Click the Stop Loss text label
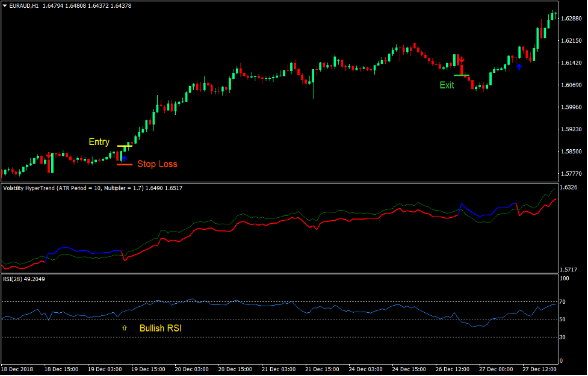Image resolution: width=588 pixels, height=376 pixels. click(x=158, y=164)
